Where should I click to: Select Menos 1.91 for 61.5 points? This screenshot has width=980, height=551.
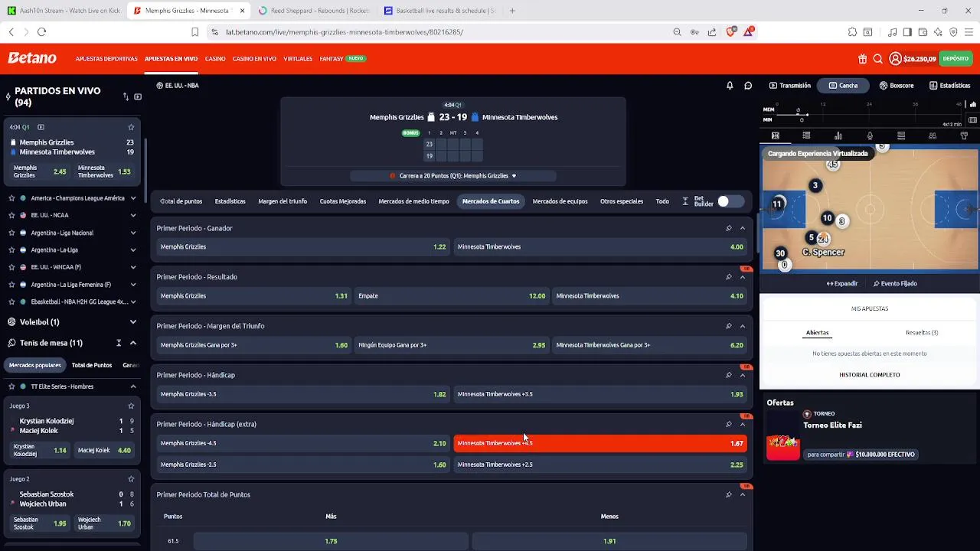[x=609, y=541]
